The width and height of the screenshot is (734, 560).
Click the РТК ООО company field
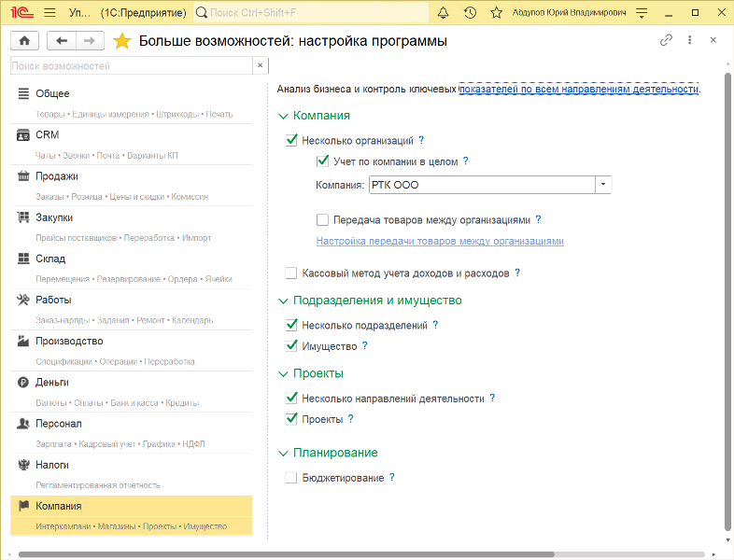(482, 185)
